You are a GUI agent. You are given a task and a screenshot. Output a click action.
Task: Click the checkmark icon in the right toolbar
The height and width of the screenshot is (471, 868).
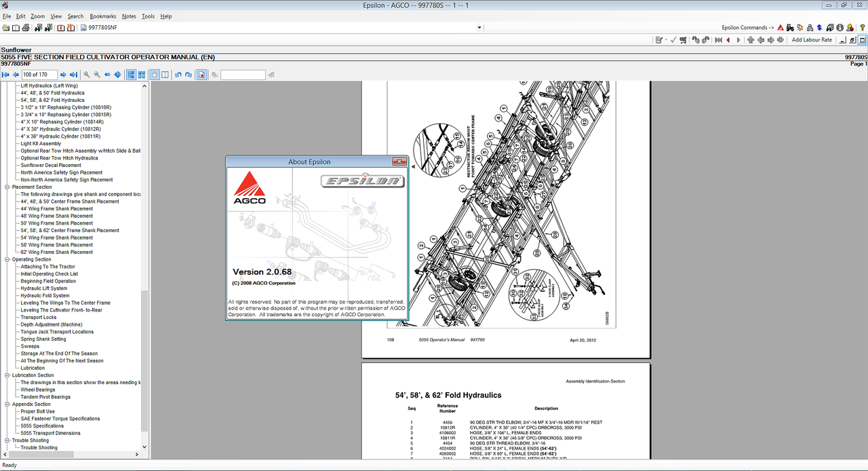[x=673, y=40]
